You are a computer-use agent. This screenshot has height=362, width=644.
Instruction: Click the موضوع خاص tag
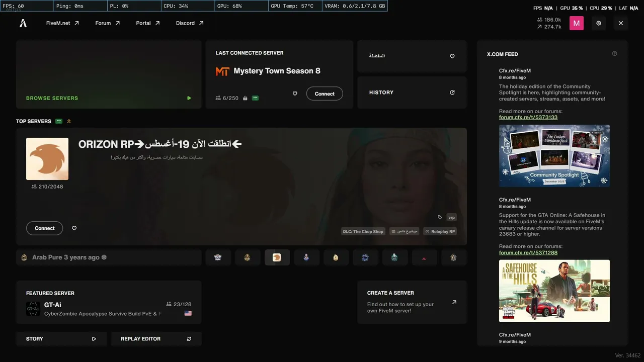point(405,232)
